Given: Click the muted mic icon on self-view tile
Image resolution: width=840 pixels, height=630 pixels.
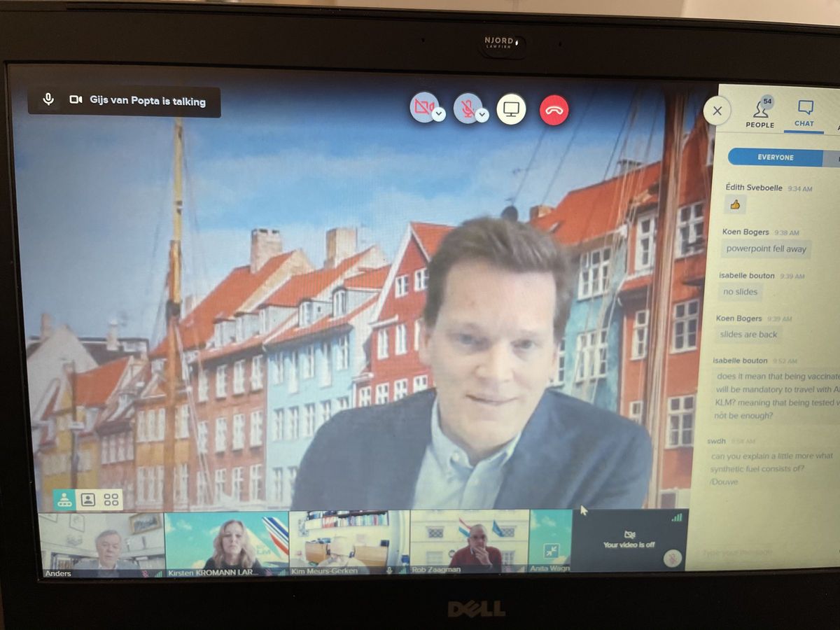Looking at the screenshot, I should 672,558.
